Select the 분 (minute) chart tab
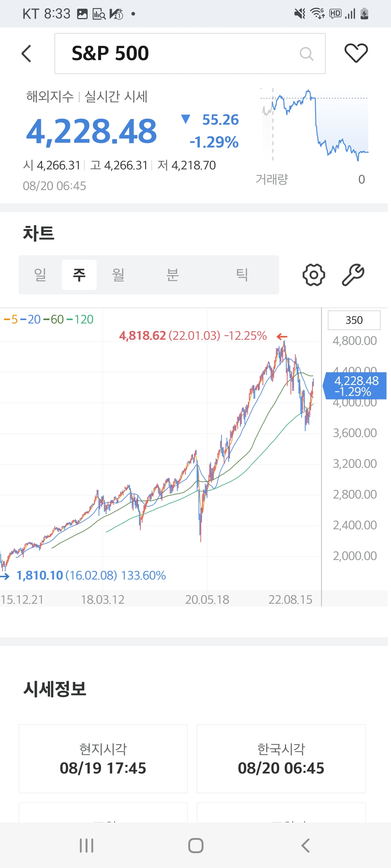The width and height of the screenshot is (391, 868). pyautogui.click(x=172, y=275)
